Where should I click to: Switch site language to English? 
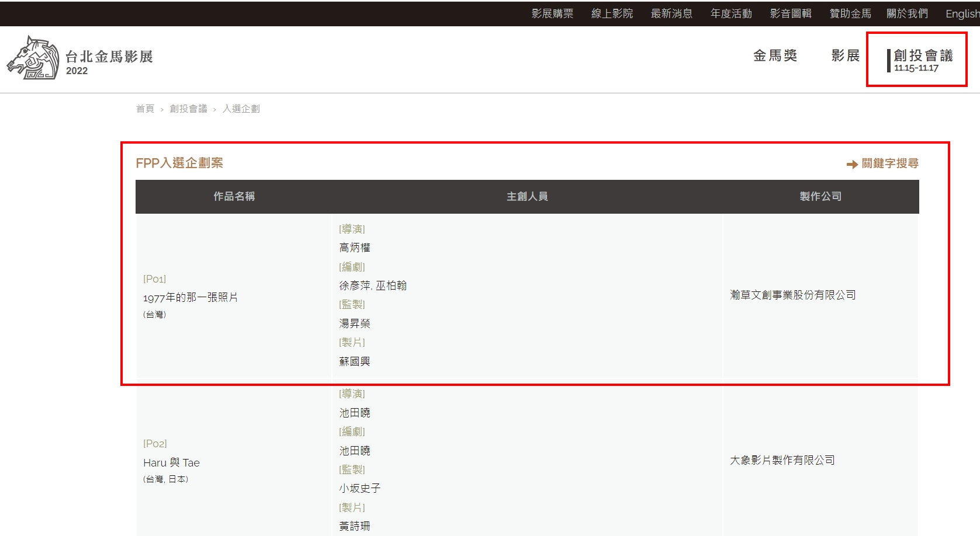[x=961, y=13]
